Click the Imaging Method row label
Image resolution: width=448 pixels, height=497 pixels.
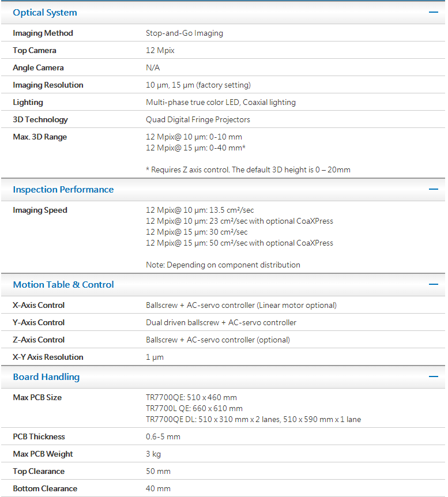click(x=43, y=33)
